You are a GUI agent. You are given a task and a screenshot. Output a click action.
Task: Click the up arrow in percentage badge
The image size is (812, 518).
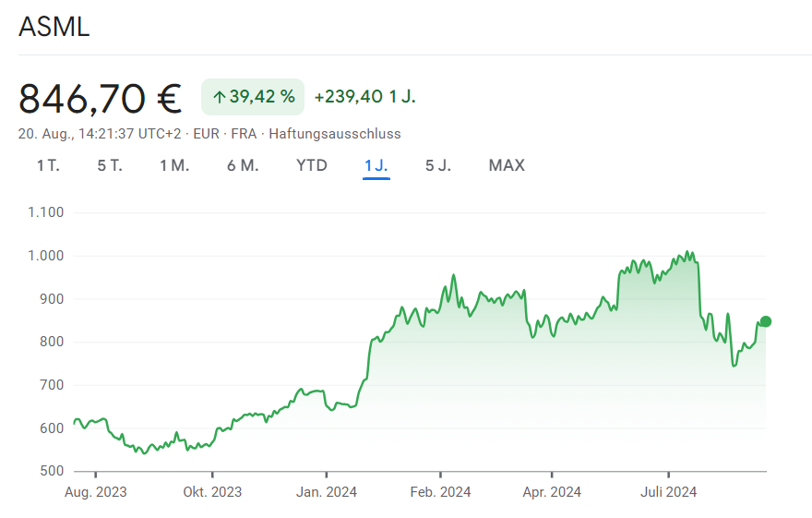click(220, 97)
